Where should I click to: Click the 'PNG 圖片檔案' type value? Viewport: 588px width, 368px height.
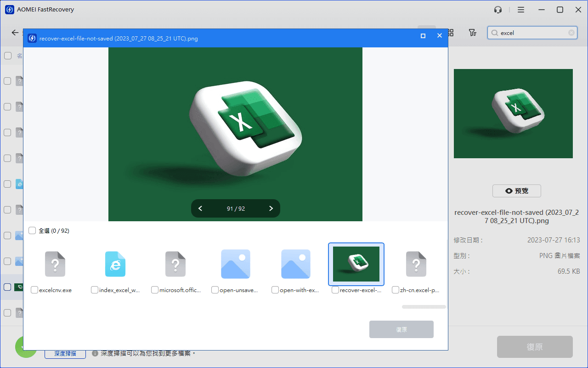tap(560, 256)
